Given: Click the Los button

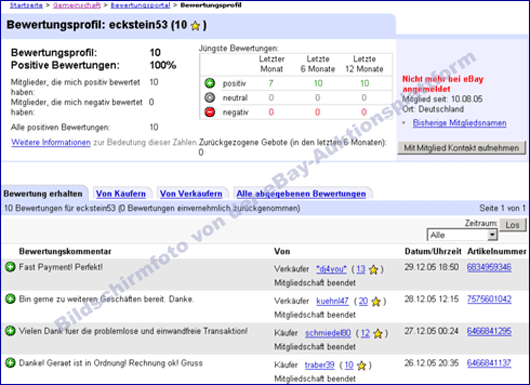Looking at the screenshot, I should click(512, 225).
